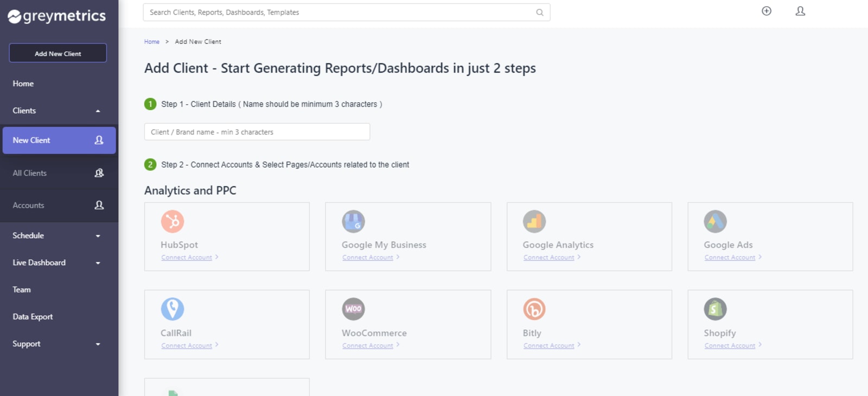This screenshot has width=868, height=396.
Task: Click the Google Analytics title text
Action: point(558,245)
